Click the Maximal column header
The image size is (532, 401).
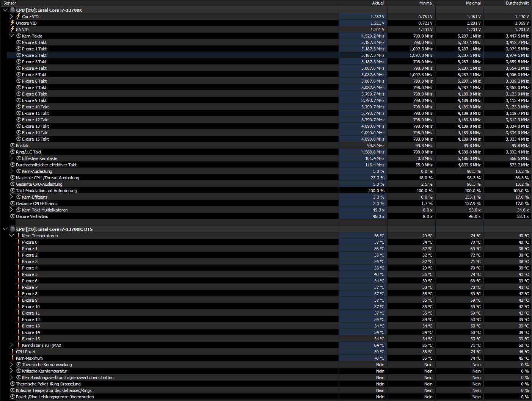(459, 3)
